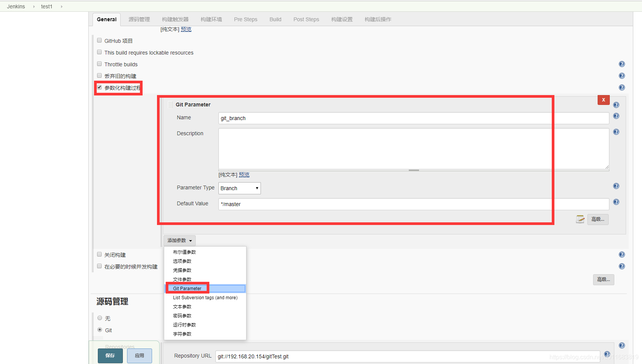Switch to 构建设置 tab
This screenshot has height=364, width=642.
click(x=342, y=19)
